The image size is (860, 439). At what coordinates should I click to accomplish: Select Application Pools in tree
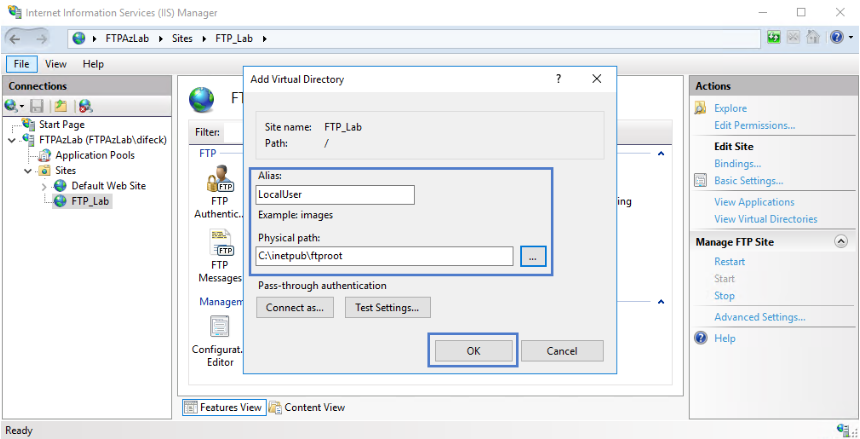click(95, 155)
